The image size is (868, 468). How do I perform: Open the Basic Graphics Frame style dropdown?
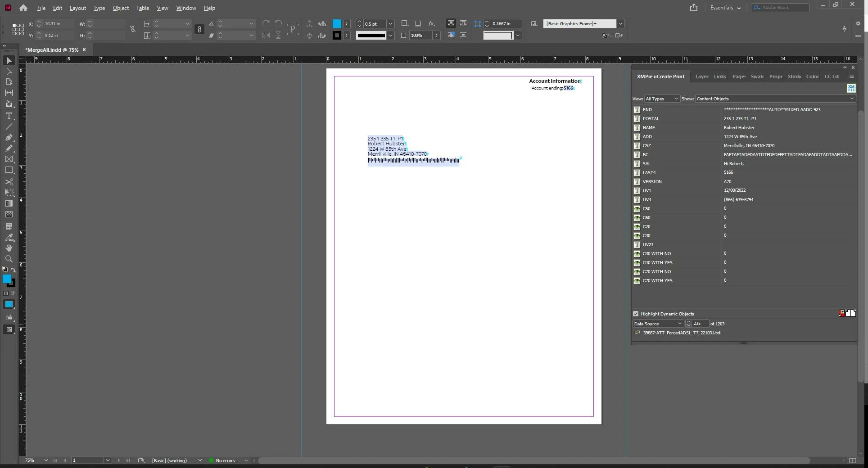coord(620,24)
